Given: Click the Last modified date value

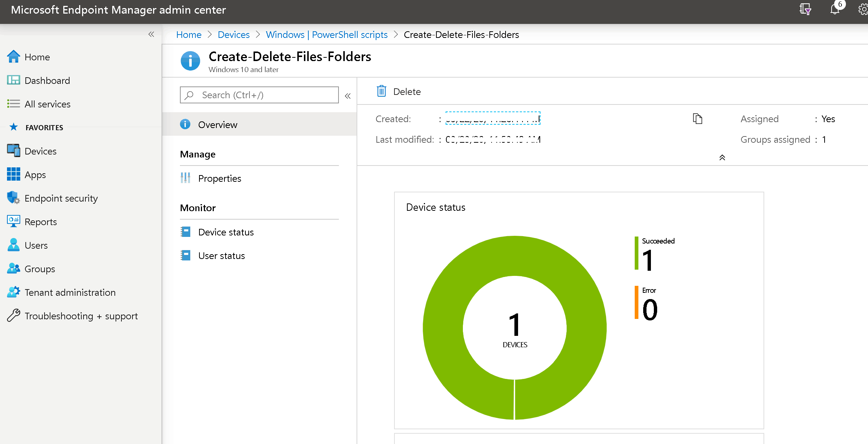Looking at the screenshot, I should click(x=493, y=139).
